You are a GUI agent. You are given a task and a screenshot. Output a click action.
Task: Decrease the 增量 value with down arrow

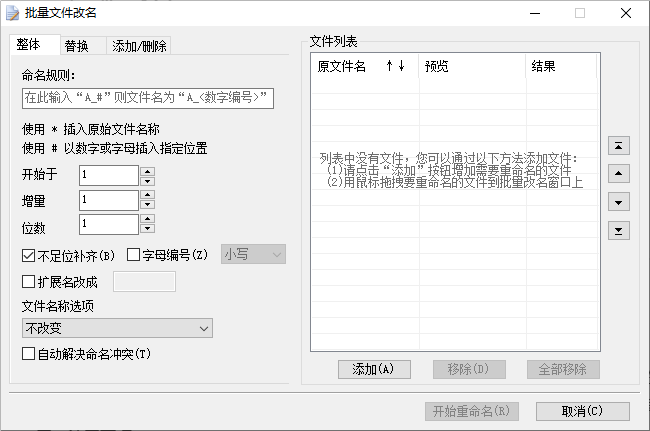tap(148, 204)
